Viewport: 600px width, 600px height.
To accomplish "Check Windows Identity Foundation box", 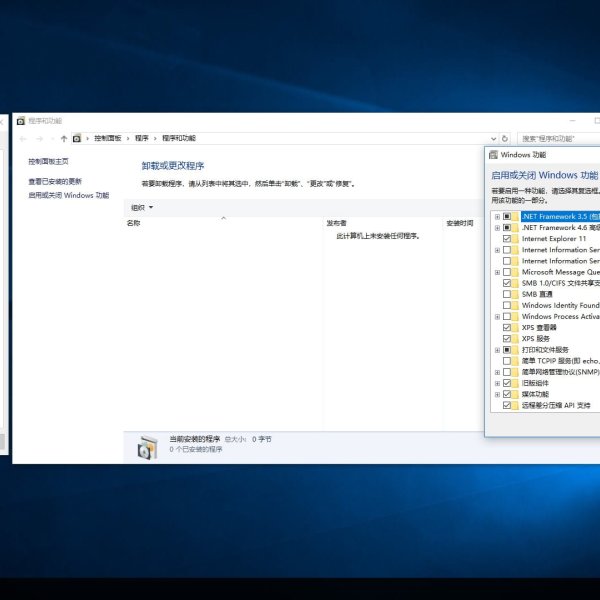I will click(x=507, y=305).
